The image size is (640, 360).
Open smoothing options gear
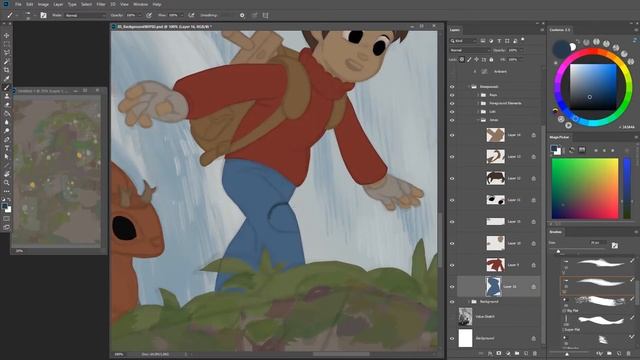242,15
